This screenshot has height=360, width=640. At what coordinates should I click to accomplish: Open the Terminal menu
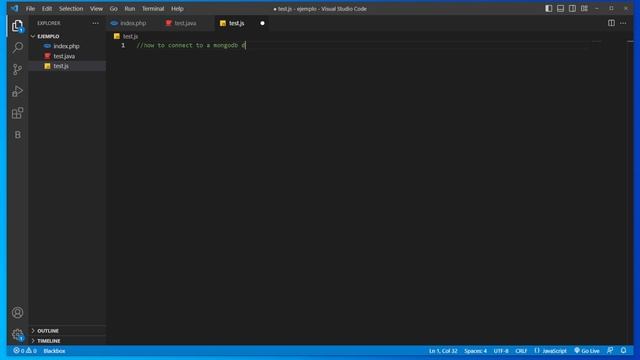(x=153, y=9)
